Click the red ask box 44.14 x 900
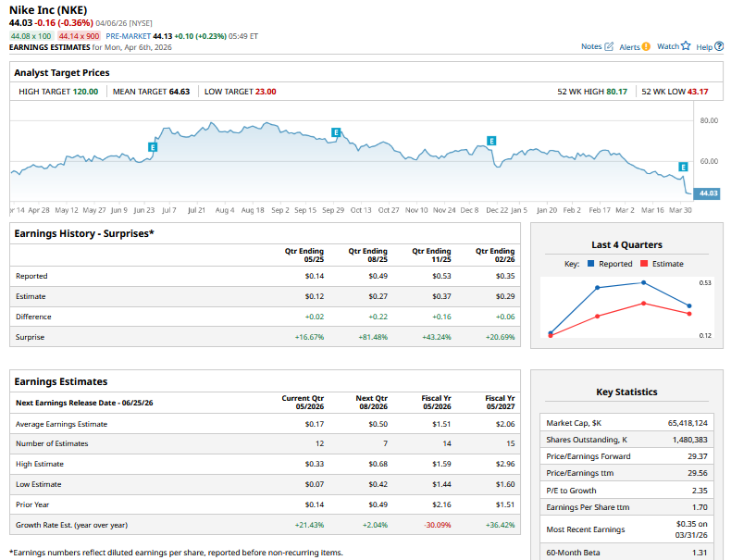 pos(79,36)
